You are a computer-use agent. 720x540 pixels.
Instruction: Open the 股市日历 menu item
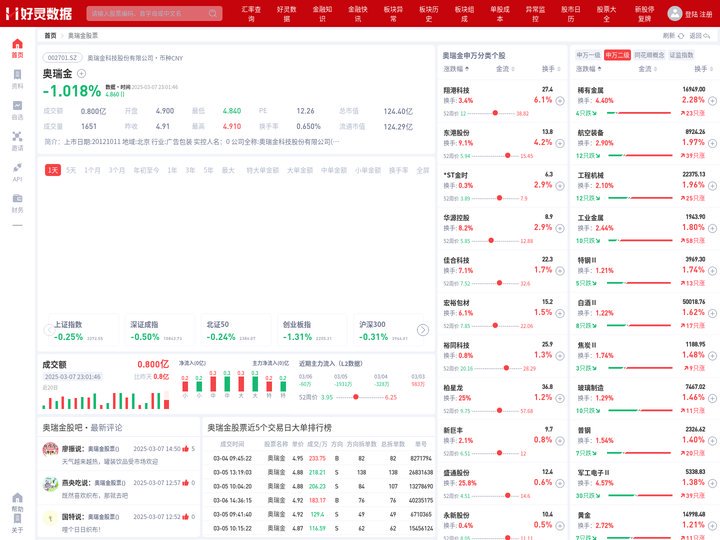[571, 14]
